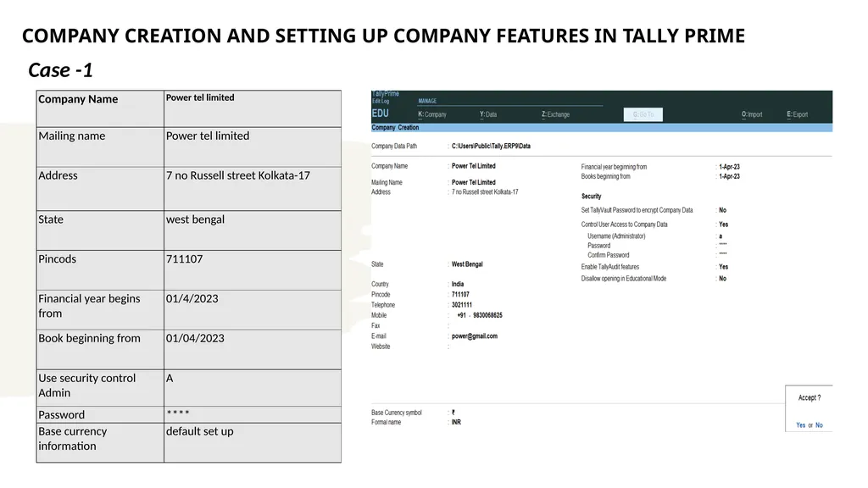The width and height of the screenshot is (868, 488).
Task: Click table cell 'Pincods'
Action: click(x=100, y=270)
